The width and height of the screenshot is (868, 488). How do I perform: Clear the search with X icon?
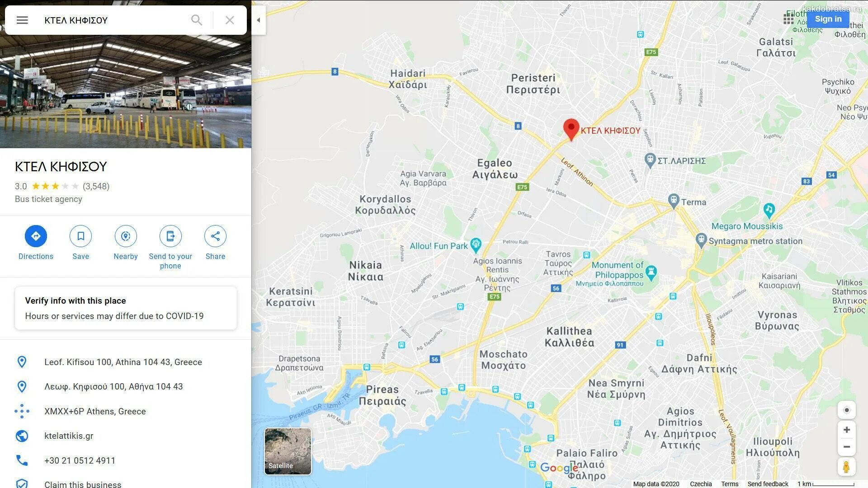click(230, 20)
